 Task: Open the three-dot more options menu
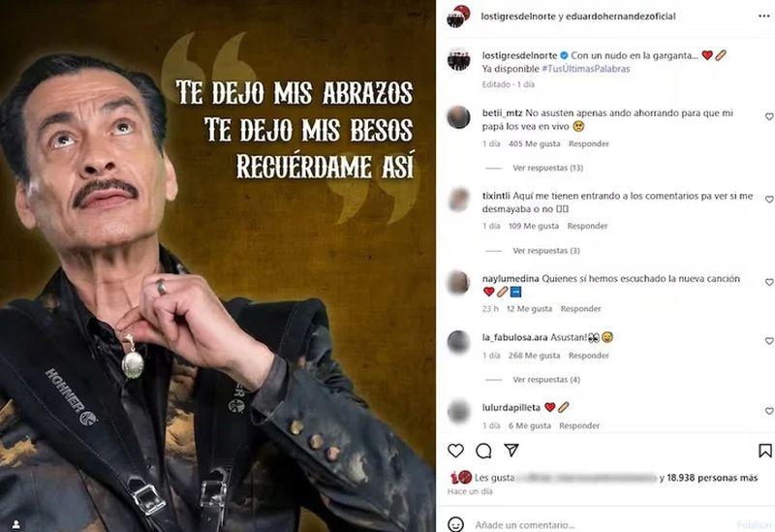[x=764, y=16]
